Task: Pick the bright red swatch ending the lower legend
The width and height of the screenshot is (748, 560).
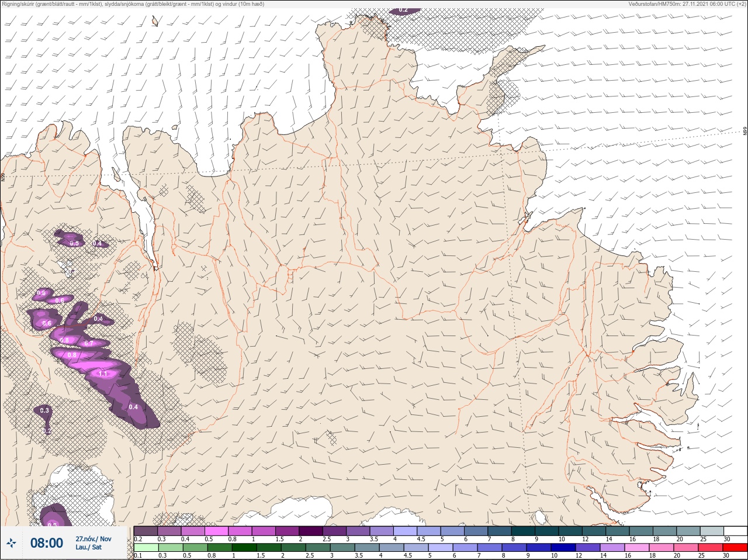Action: pos(735,548)
